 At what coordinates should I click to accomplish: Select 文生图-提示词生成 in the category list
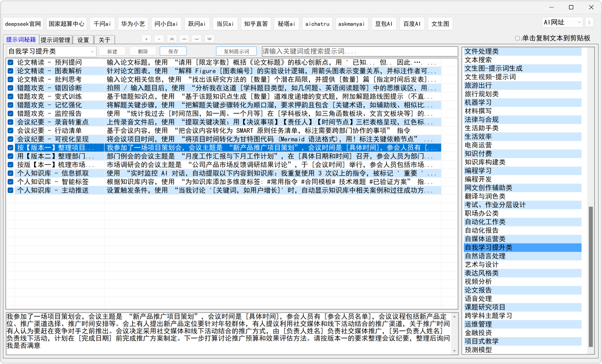(523, 68)
